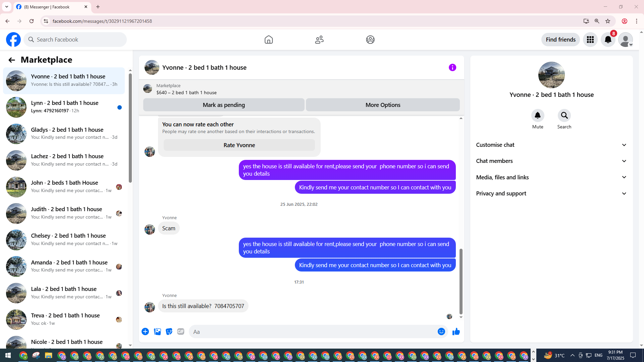The image size is (644, 362).
Task: Open the Judith conversation
Action: [x=64, y=213]
